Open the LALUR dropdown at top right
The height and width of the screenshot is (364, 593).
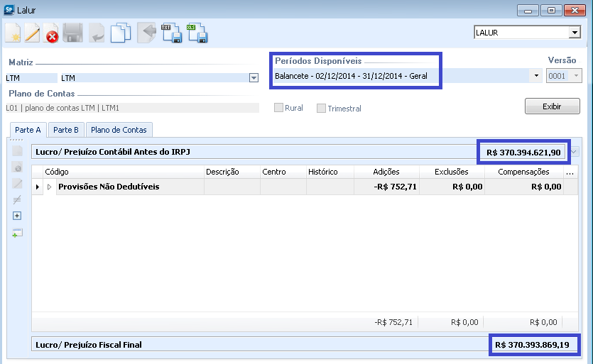pos(575,33)
